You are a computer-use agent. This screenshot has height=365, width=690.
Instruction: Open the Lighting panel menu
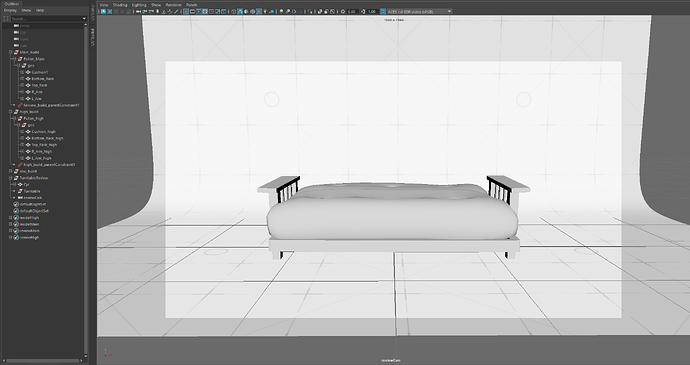point(139,5)
